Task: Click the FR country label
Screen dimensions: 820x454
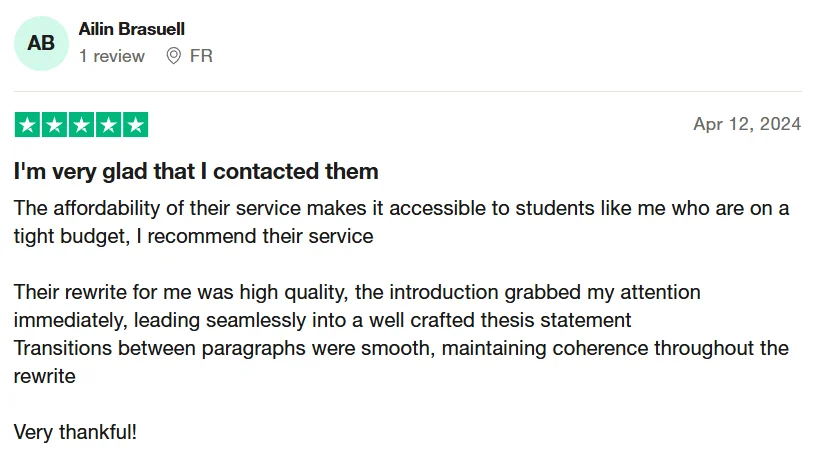Action: click(x=201, y=56)
